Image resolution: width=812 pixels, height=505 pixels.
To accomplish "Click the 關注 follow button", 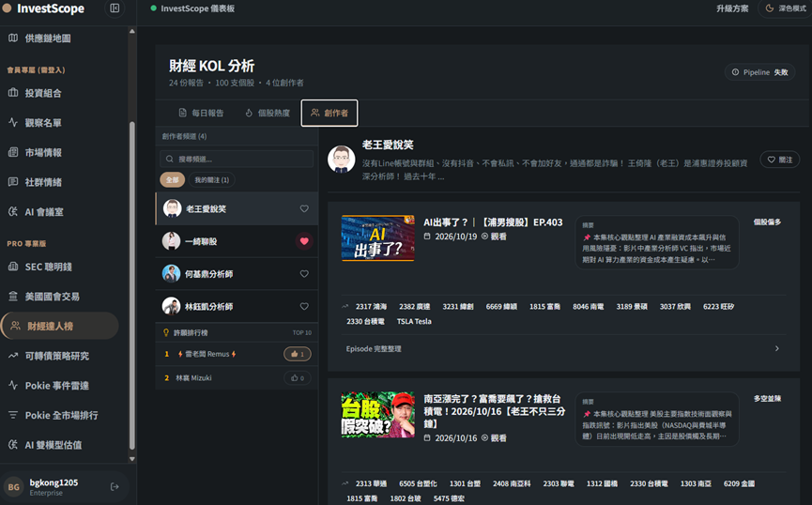I will click(780, 160).
